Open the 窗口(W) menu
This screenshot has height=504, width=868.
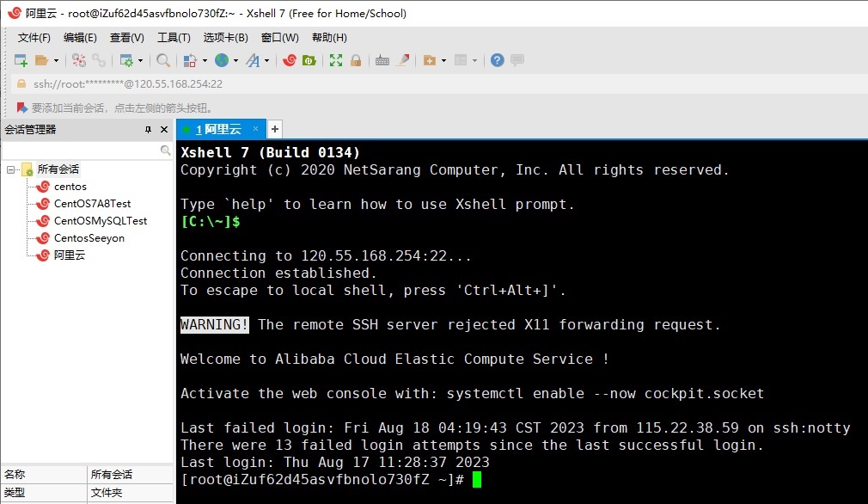pyautogui.click(x=279, y=38)
